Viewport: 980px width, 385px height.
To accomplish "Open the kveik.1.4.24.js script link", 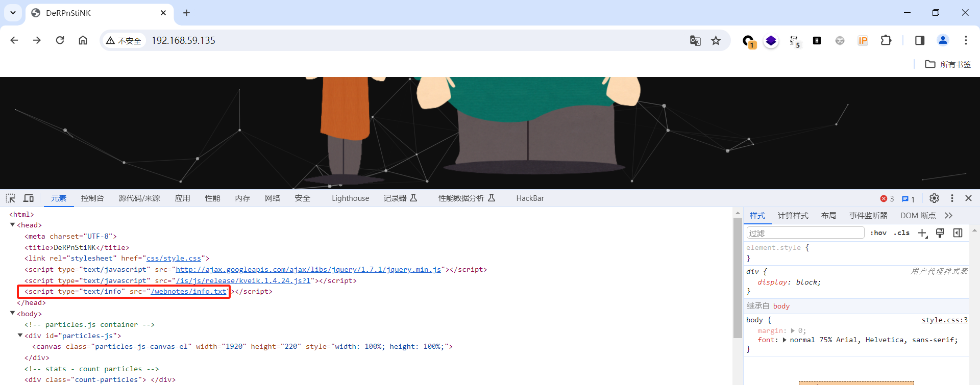I will pos(243,280).
